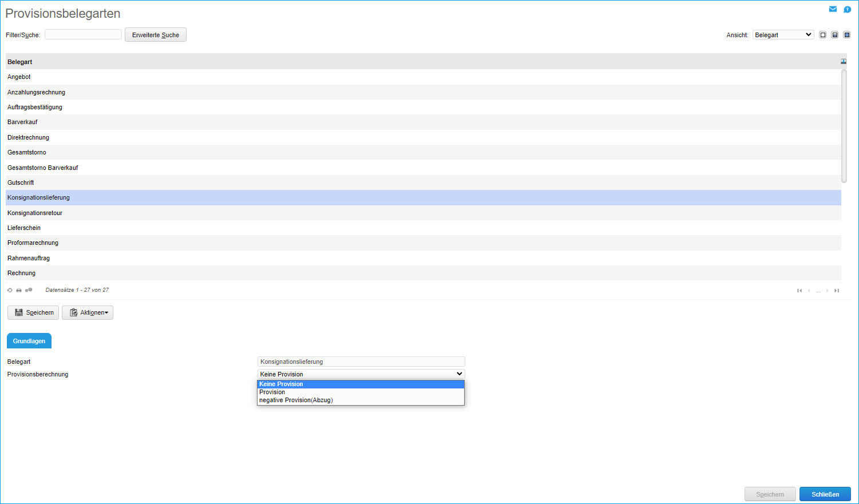
Task: Select the 'Angebot' row
Action: click(423, 77)
